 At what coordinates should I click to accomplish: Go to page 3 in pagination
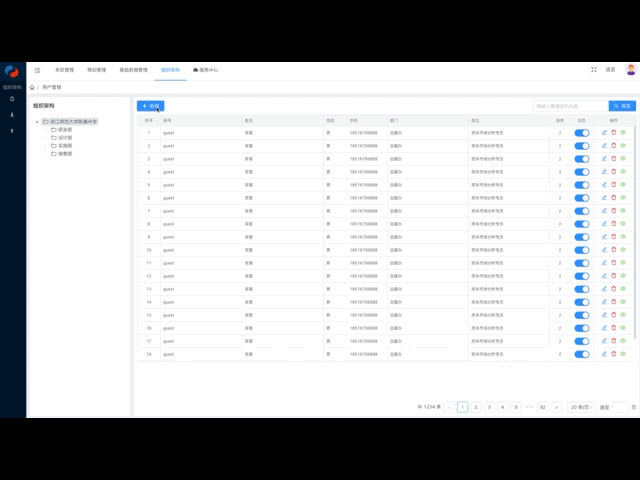(x=489, y=407)
